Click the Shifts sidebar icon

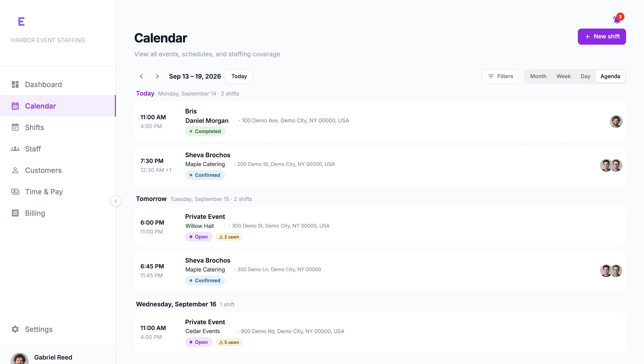[15, 127]
